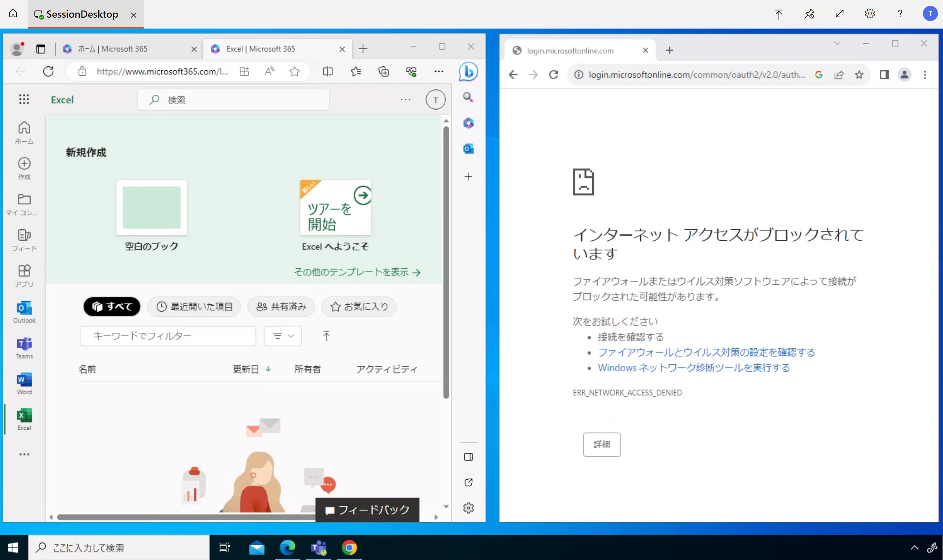Open the Microsoft 365 app launcher grid
The height and width of the screenshot is (560, 943).
[24, 100]
